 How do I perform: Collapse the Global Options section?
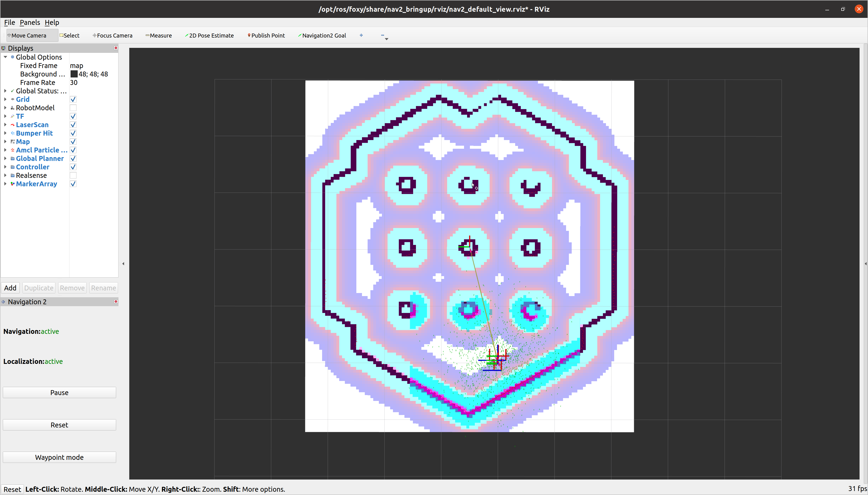click(x=5, y=57)
